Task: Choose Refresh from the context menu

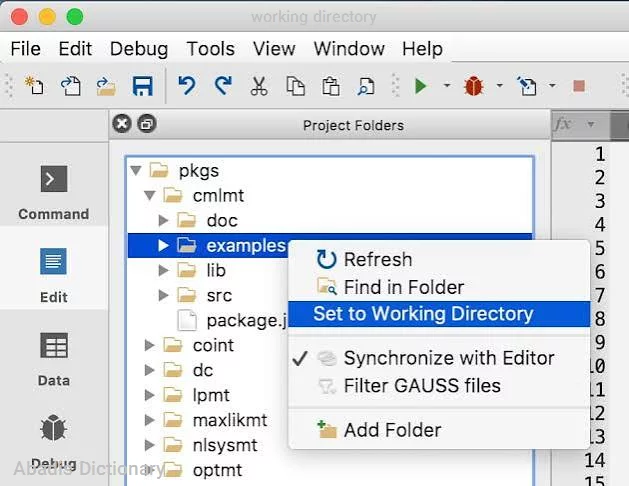Action: [x=439, y=259]
